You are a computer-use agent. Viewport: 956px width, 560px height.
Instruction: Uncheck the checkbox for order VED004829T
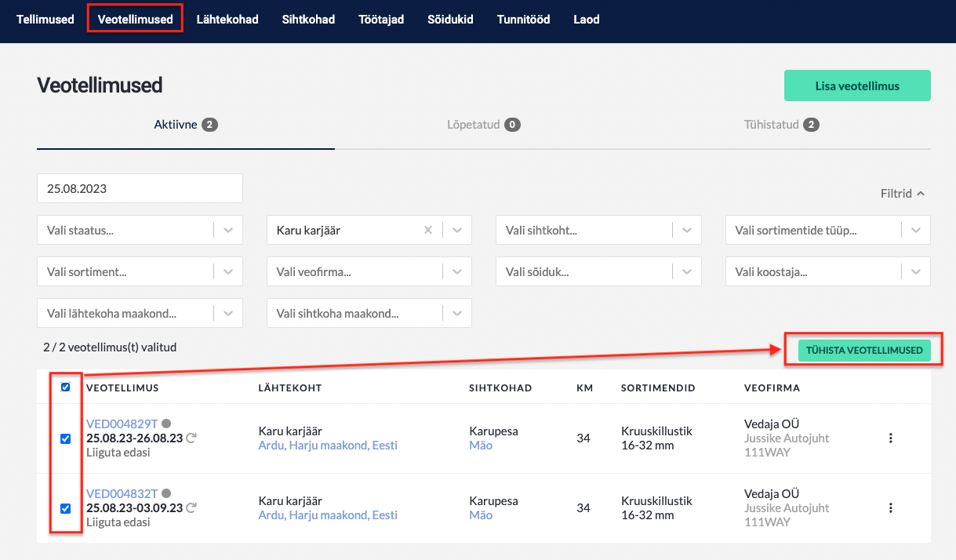[x=66, y=438]
